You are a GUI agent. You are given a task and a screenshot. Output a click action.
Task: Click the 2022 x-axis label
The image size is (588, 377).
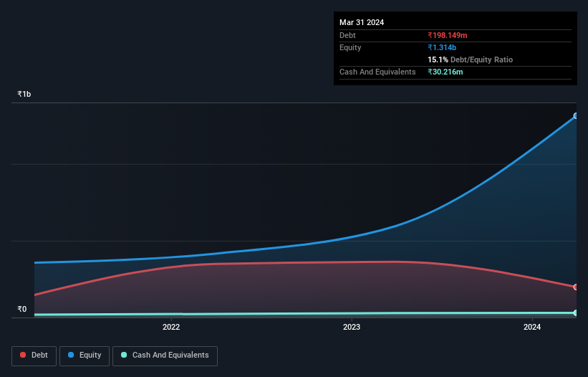pos(171,327)
